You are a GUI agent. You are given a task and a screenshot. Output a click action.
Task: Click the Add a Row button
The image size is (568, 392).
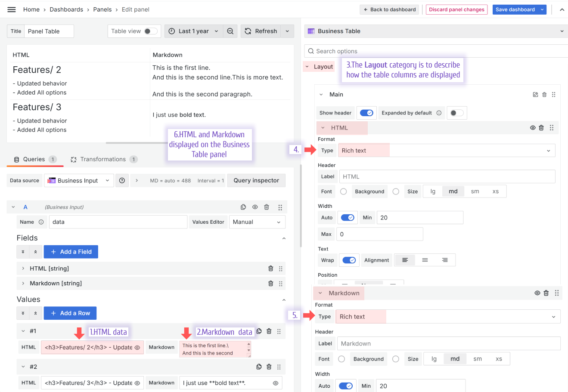click(x=70, y=313)
